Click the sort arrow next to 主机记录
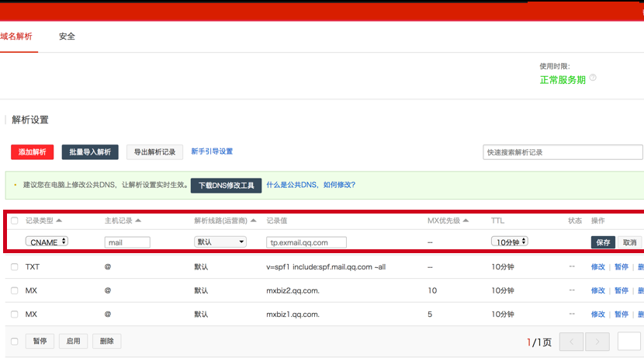The width and height of the screenshot is (644, 358). point(138,221)
